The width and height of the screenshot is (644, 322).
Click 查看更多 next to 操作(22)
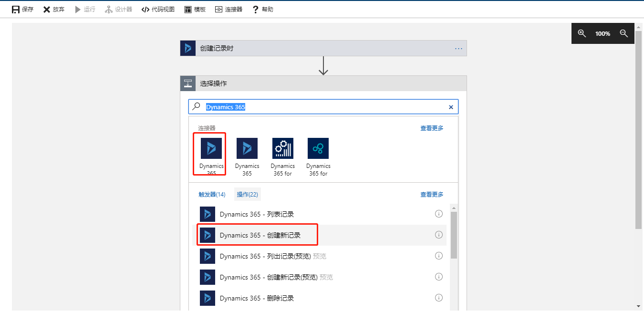[432, 194]
